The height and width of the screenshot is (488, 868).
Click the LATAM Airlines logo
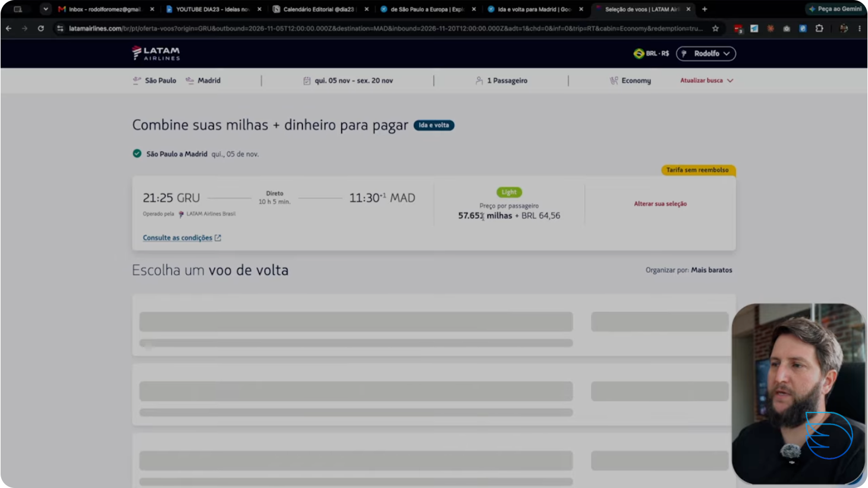(x=156, y=53)
